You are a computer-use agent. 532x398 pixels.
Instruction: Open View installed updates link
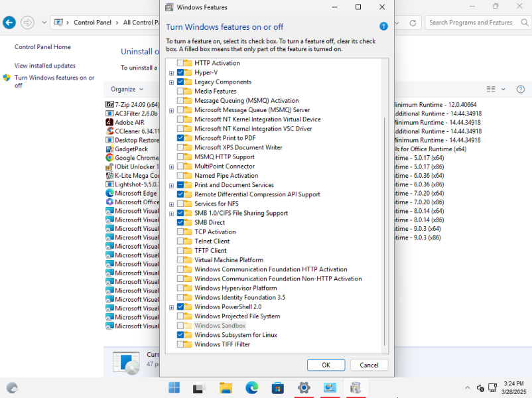coord(45,66)
